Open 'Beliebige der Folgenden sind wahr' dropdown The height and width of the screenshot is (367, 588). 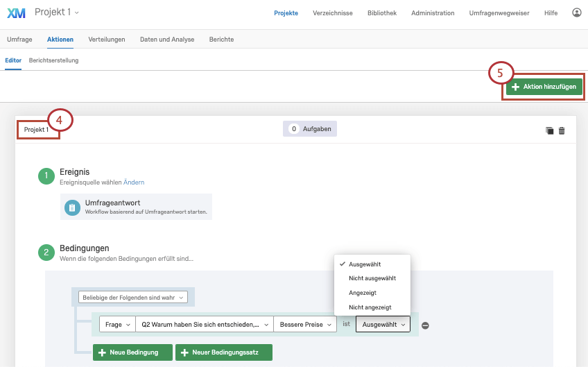(x=132, y=297)
